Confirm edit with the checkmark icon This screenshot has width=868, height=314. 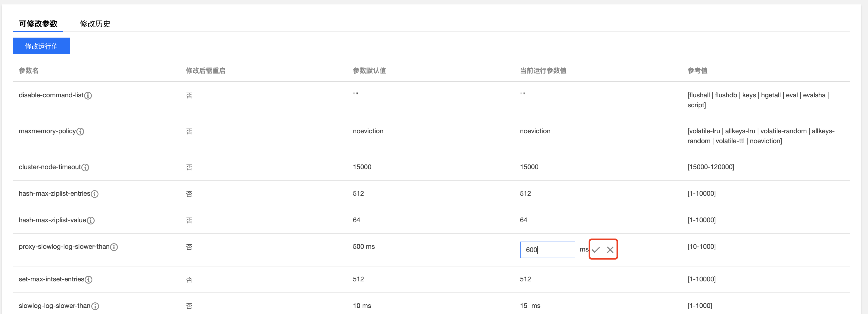[x=596, y=250]
